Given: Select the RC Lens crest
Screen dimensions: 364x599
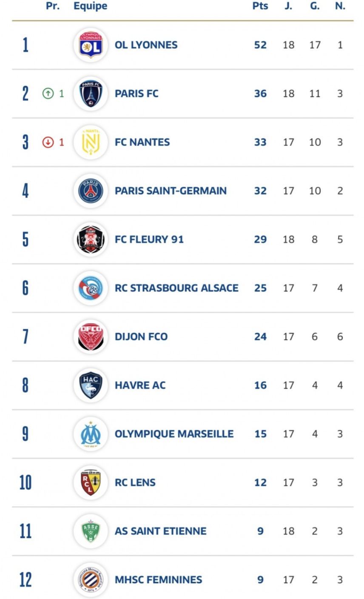Looking at the screenshot, I should click(x=91, y=482).
